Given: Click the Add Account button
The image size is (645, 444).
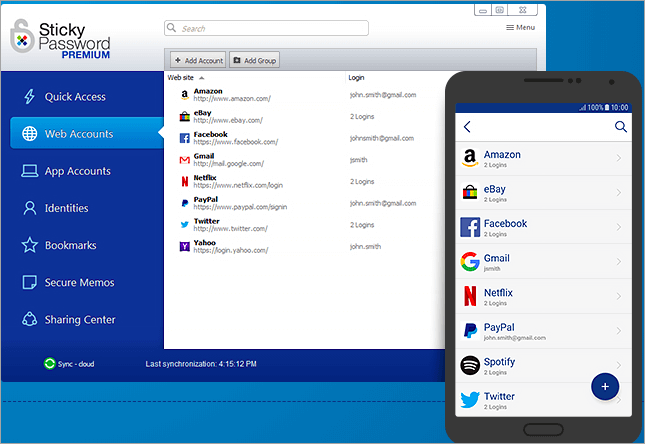Looking at the screenshot, I should click(198, 60).
